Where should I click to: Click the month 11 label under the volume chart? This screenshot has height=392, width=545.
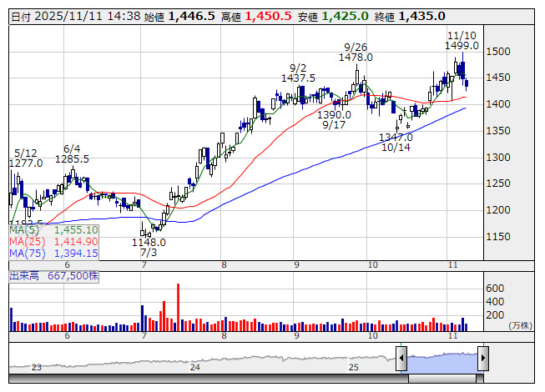tap(452, 336)
